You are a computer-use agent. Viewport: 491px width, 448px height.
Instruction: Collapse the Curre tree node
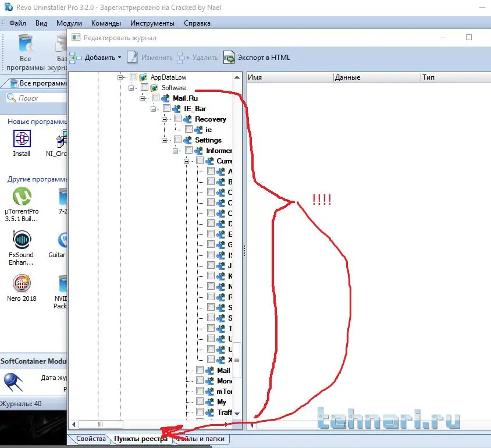[186, 161]
